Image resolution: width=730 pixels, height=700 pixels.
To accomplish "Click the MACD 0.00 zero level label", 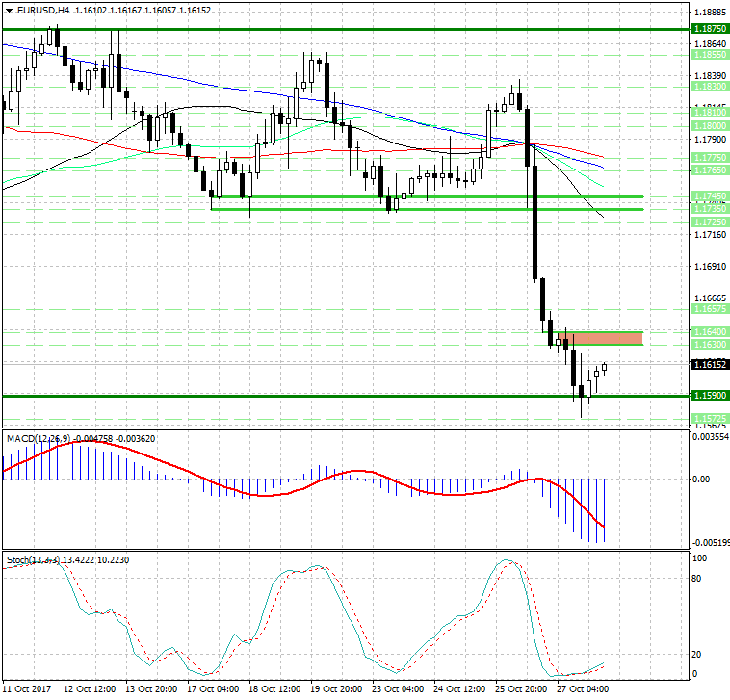I will pyautogui.click(x=702, y=479).
